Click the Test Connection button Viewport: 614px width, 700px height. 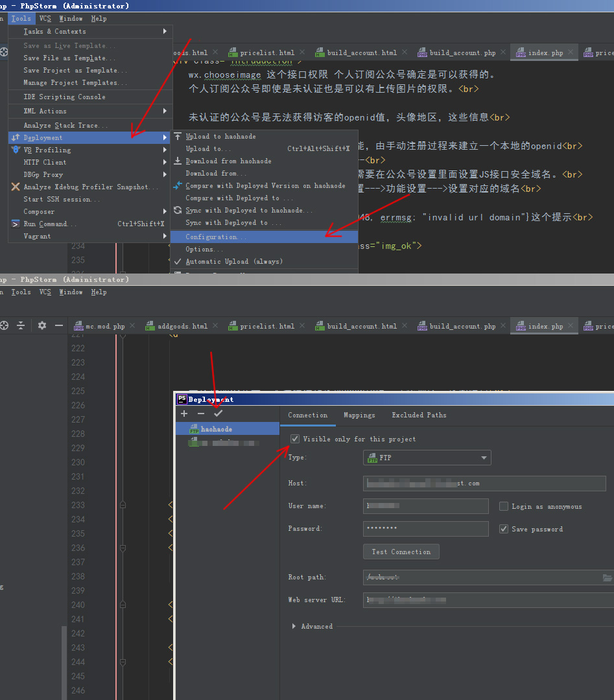tap(401, 552)
